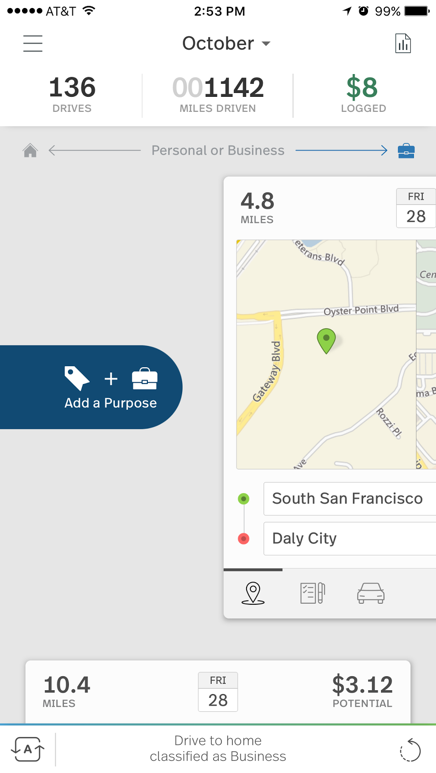The height and width of the screenshot is (773, 436).
Task: Switch to the vehicle car tab
Action: (x=371, y=593)
